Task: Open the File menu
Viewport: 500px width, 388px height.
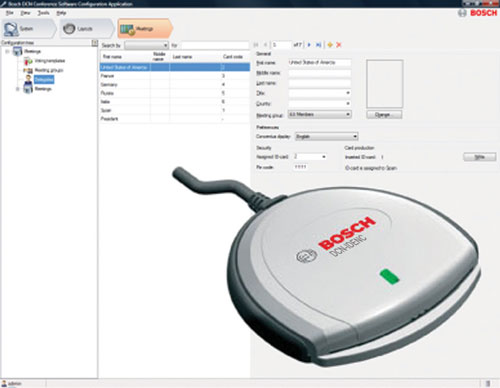Action: click(10, 13)
